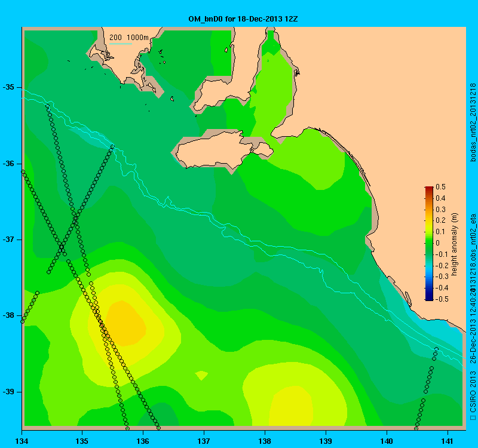Viewport: 478px width, 448px height.
Task: Click the height anomaly color bar
Action: click(x=429, y=243)
